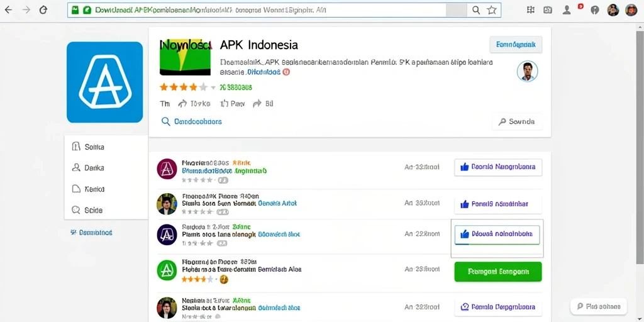Viewport: 644px width, 322px height.
Task: Open the dark purple A app icon in the list
Action: (x=167, y=235)
